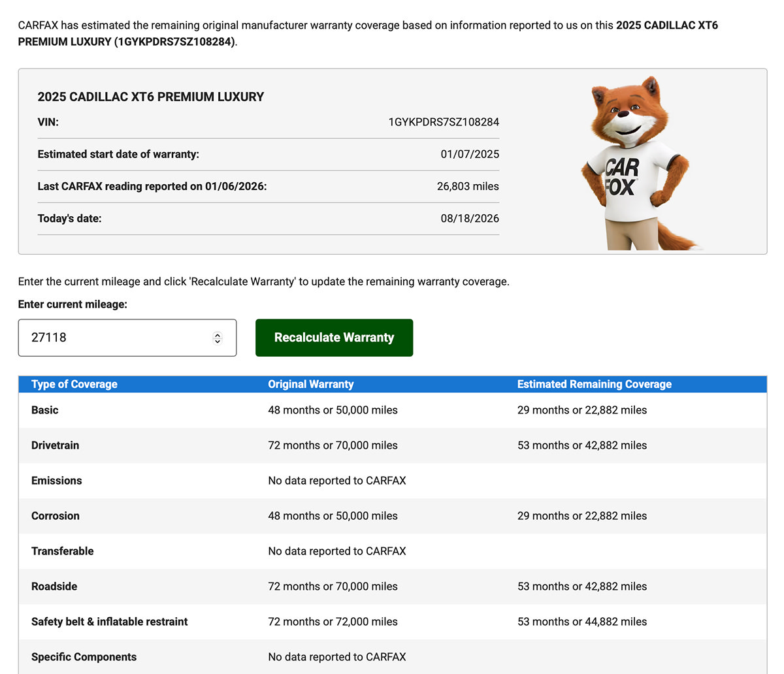Click 'Last CARFAX reading reported on 01/06/2026:' label
This screenshot has width=784, height=674.
(x=152, y=186)
